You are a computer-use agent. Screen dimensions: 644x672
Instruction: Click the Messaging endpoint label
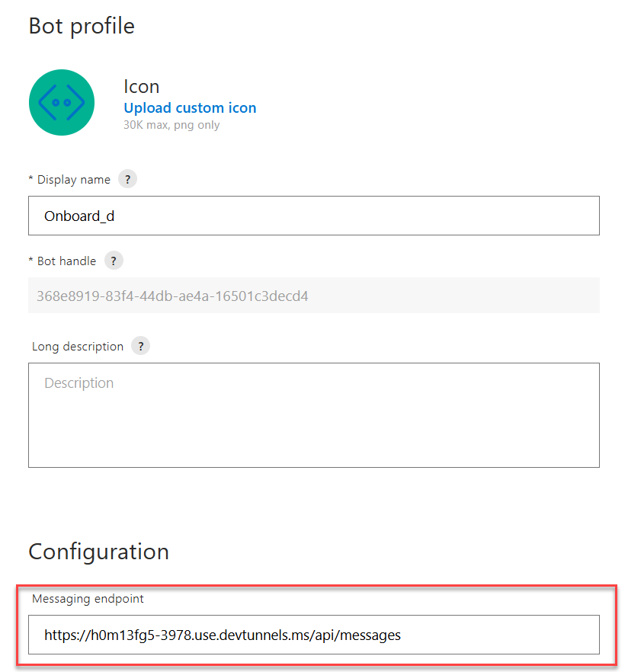tap(88, 599)
